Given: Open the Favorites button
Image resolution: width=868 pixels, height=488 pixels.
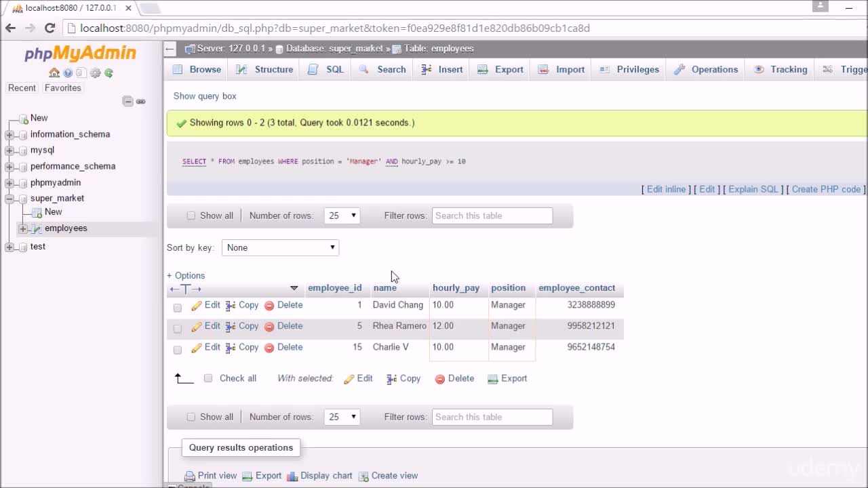Looking at the screenshot, I should 62,88.
